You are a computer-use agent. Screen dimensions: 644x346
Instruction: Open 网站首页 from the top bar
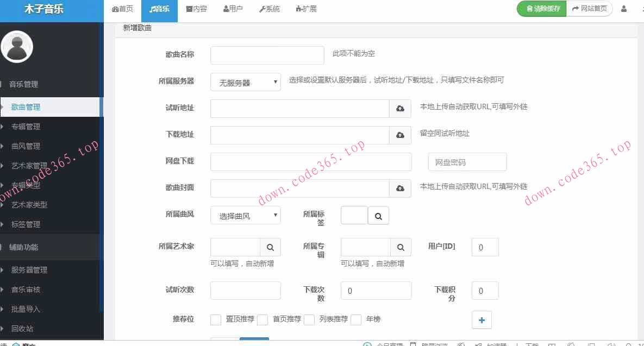(590, 9)
